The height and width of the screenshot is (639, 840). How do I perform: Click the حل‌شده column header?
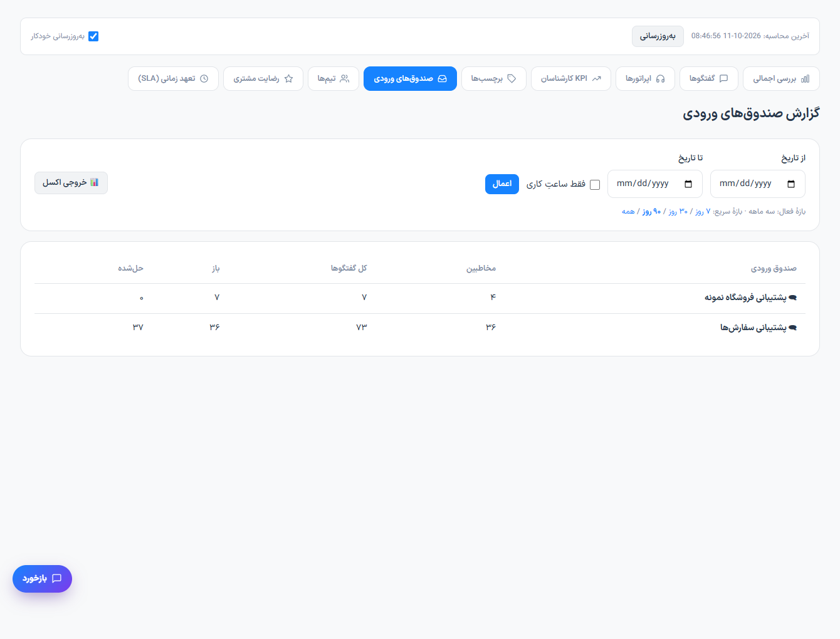click(x=130, y=269)
